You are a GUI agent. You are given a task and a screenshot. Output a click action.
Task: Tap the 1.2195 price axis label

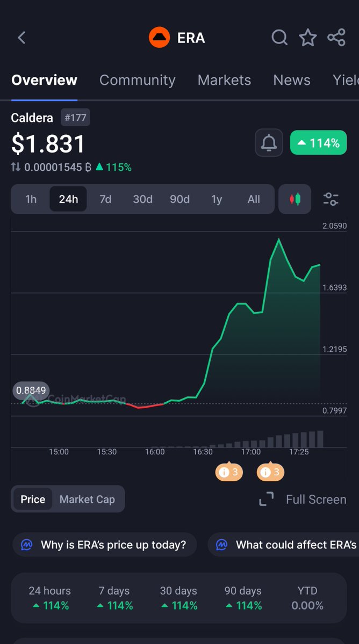coord(334,349)
